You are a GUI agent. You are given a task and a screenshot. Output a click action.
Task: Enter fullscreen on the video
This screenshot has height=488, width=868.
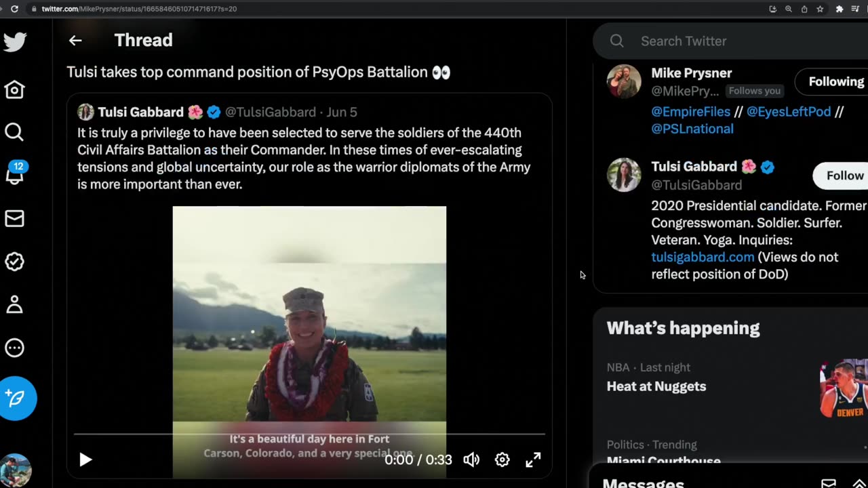click(x=534, y=460)
